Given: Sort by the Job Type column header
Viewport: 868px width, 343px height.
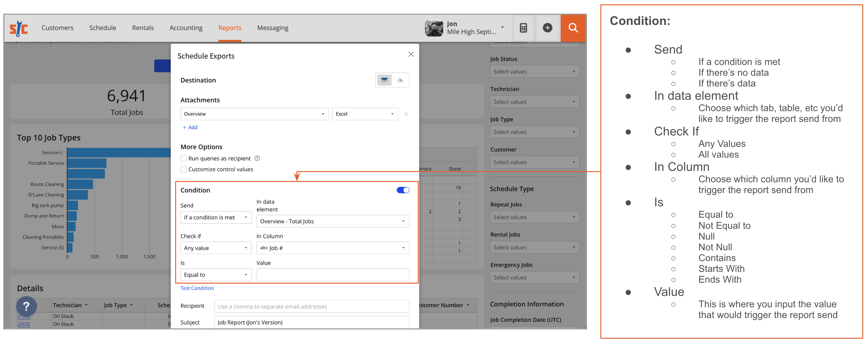Looking at the screenshot, I should (118, 306).
